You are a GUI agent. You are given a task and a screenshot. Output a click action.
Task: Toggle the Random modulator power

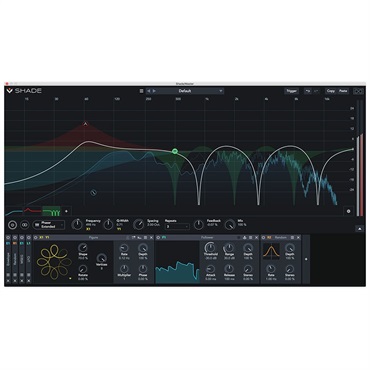[x=263, y=238]
